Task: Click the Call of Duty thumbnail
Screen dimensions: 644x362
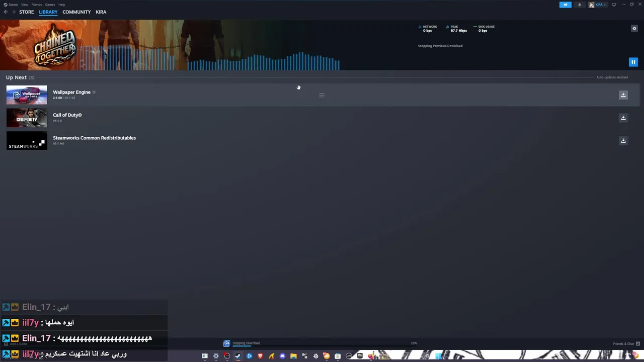Action: click(x=27, y=118)
